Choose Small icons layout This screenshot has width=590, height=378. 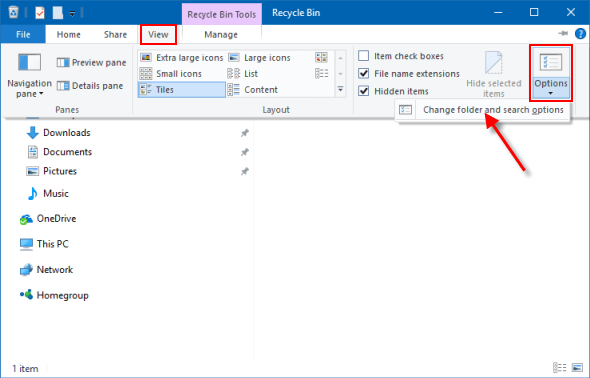point(171,73)
